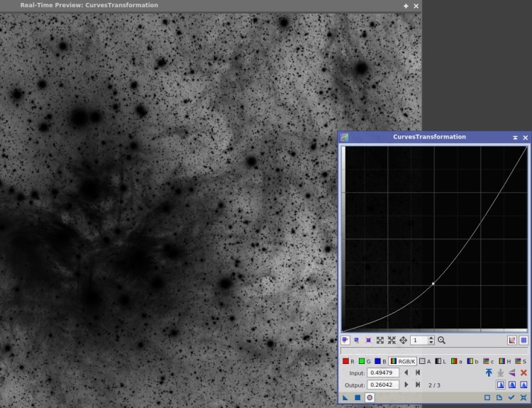Click the Restore Curve gray down-arrow
532x408 pixels.
(501, 373)
